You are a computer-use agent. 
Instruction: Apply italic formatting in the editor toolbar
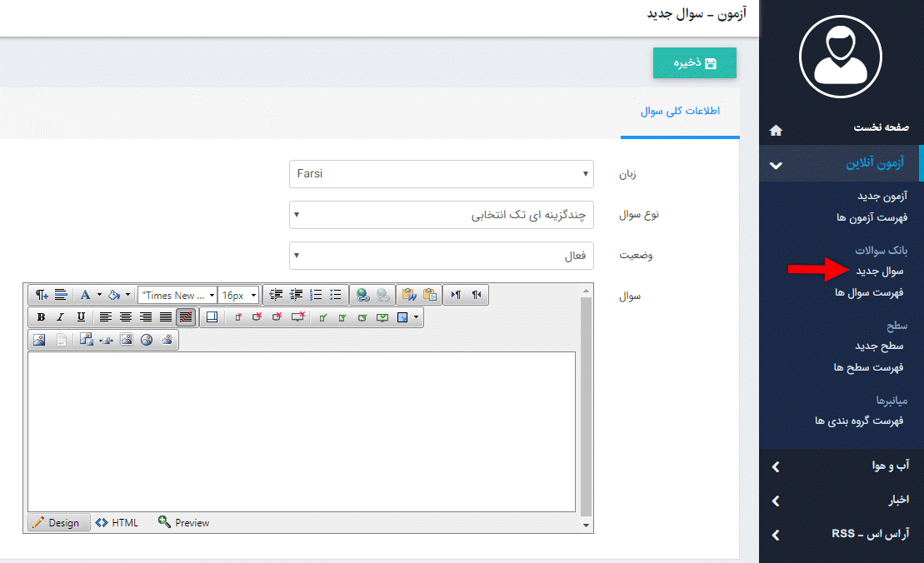point(60,317)
